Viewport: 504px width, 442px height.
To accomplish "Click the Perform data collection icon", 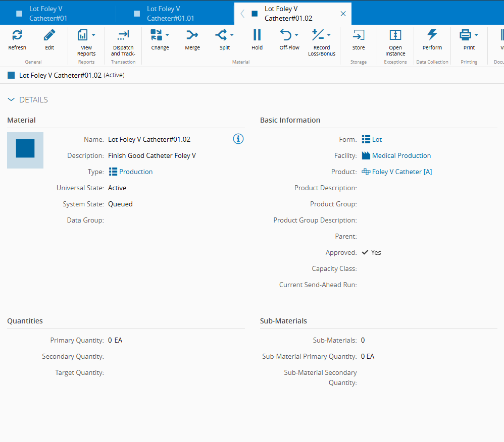I will 432,35.
